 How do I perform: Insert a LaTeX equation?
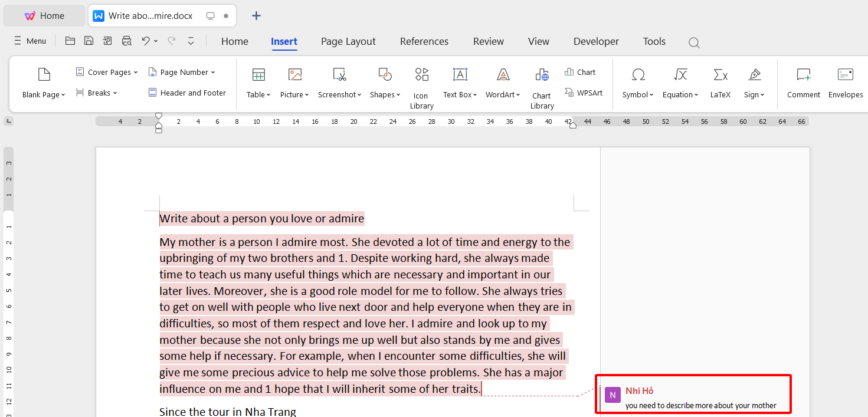coord(720,83)
